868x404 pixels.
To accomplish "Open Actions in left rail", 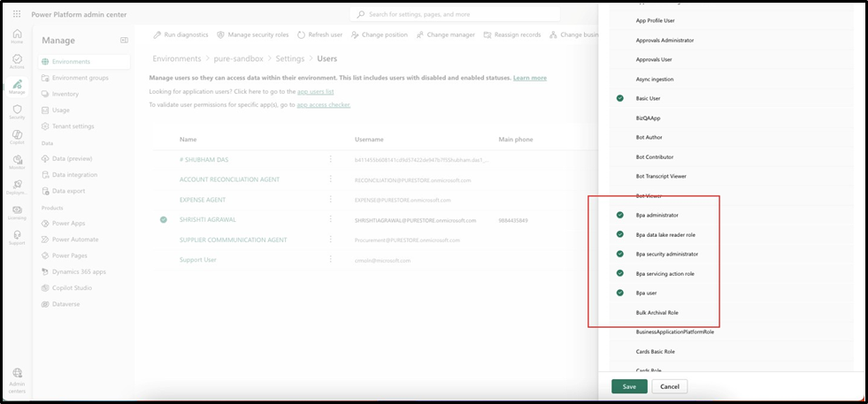I will pos(17,61).
